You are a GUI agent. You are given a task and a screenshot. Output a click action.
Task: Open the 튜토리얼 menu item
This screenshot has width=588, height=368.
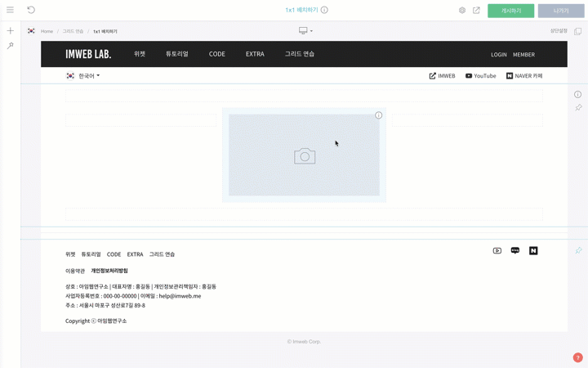177,54
